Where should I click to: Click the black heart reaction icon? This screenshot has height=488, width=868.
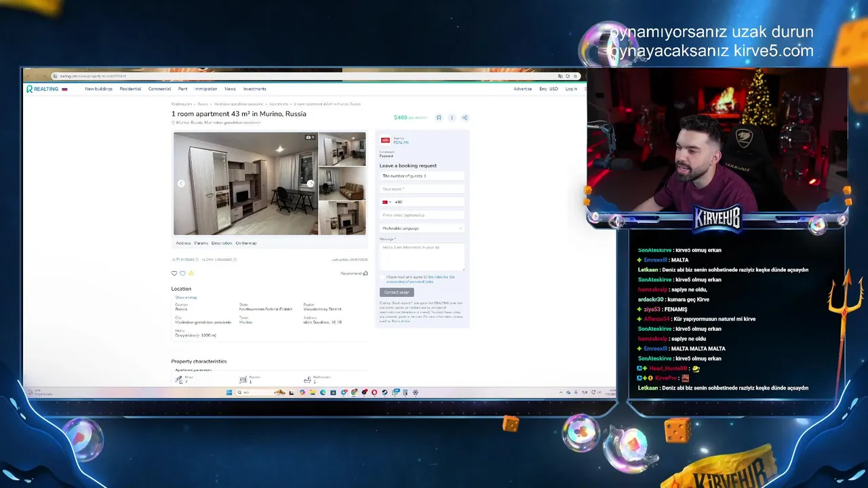tap(174, 273)
